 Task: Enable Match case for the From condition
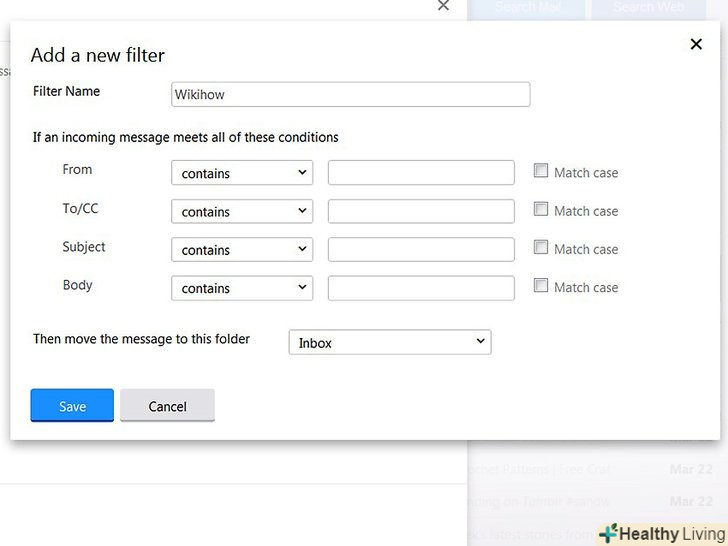[x=541, y=171]
